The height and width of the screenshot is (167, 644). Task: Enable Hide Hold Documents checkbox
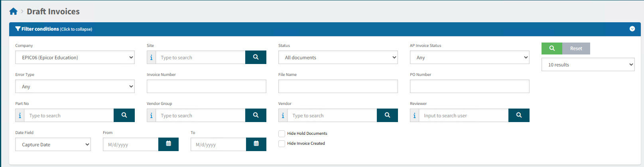(x=282, y=134)
